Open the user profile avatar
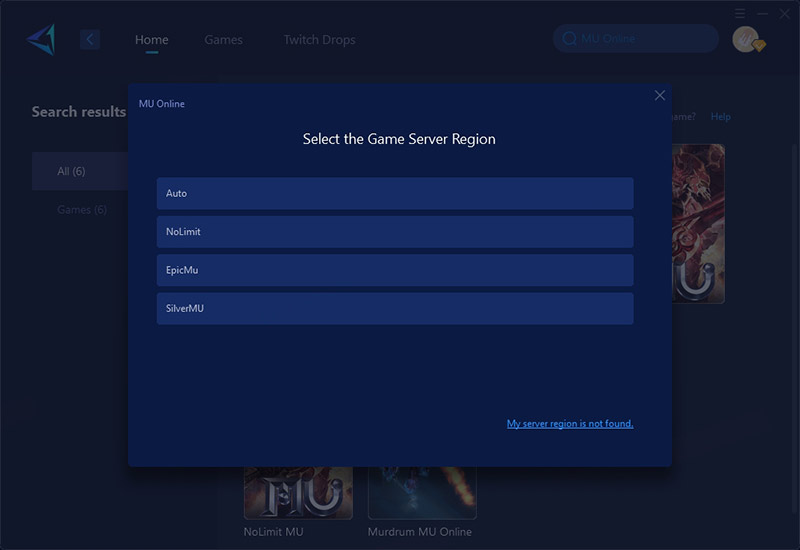This screenshot has height=550, width=800. click(746, 39)
